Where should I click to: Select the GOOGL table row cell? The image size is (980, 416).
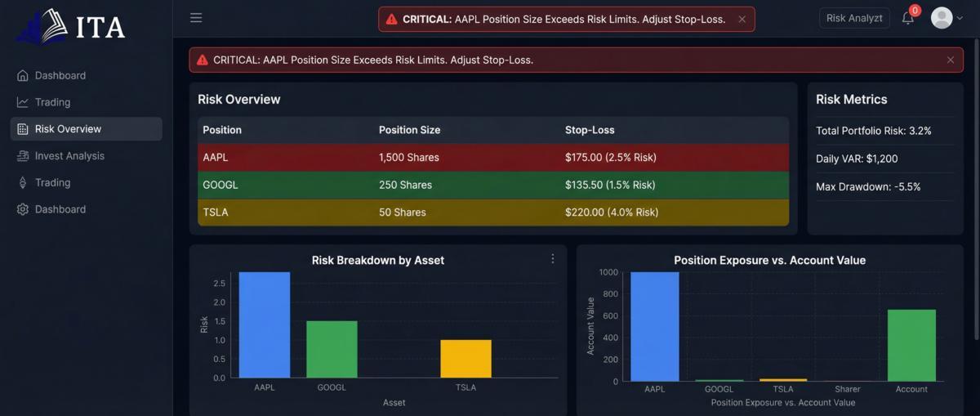tap(220, 185)
